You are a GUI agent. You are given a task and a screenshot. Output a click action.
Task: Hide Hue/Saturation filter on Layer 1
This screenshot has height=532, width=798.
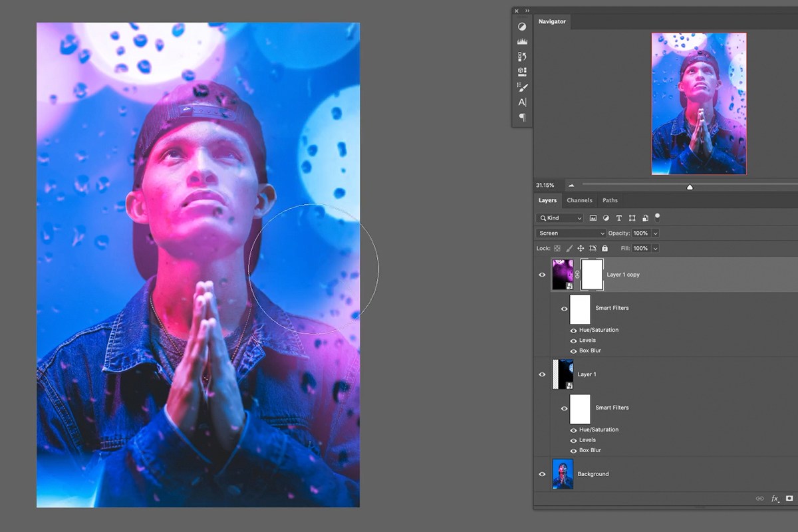pyautogui.click(x=573, y=430)
